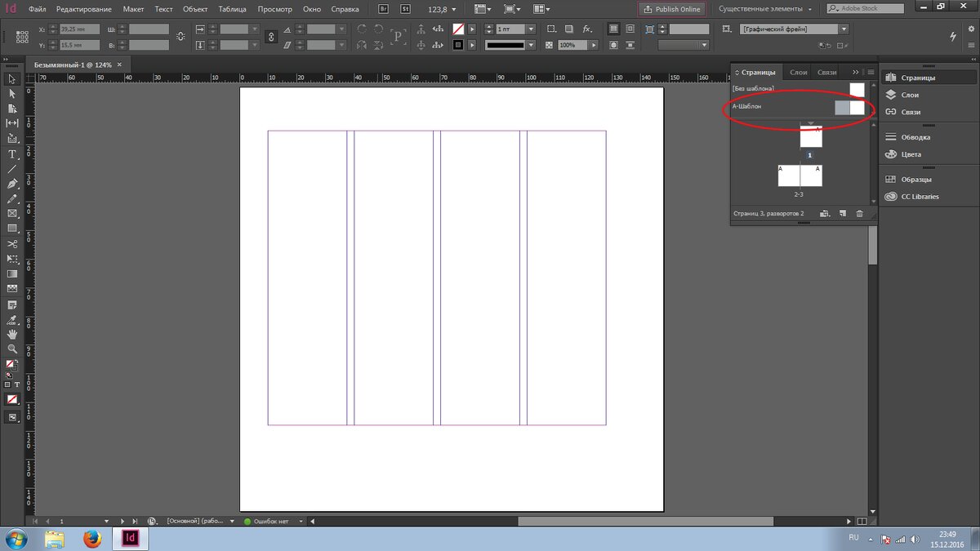
Task: Click the stroke color swatch in control bar
Action: click(459, 45)
